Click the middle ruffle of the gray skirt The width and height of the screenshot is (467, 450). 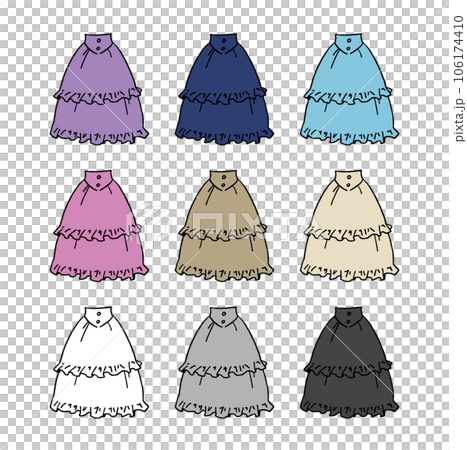tap(223, 368)
